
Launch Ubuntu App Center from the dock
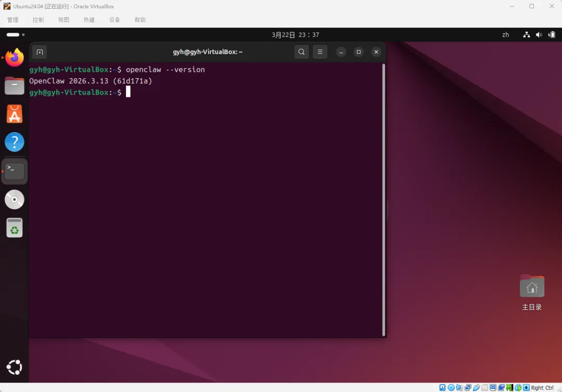[x=15, y=114]
